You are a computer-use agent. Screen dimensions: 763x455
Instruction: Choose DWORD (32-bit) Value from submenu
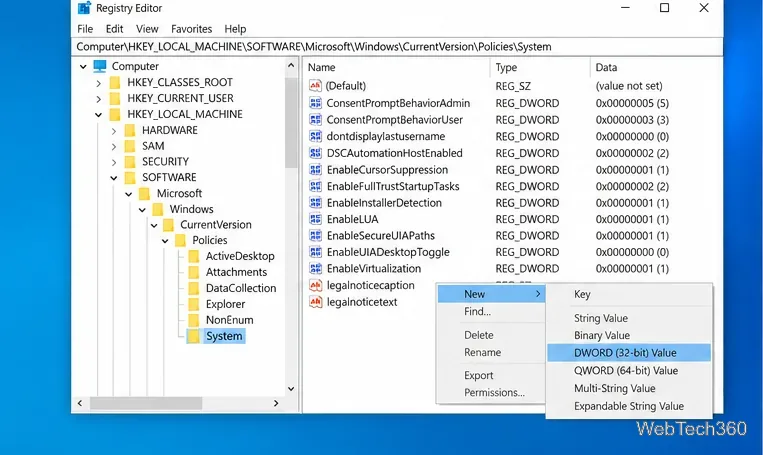point(629,353)
